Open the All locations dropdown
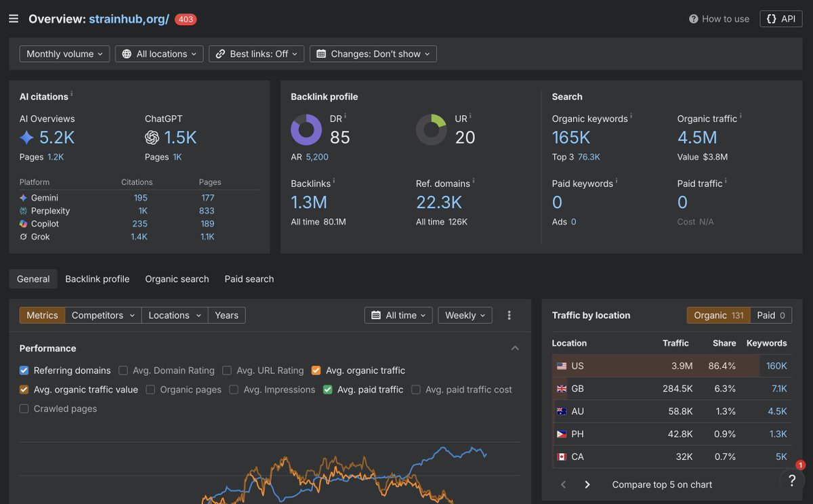The image size is (813, 504). [x=159, y=54]
